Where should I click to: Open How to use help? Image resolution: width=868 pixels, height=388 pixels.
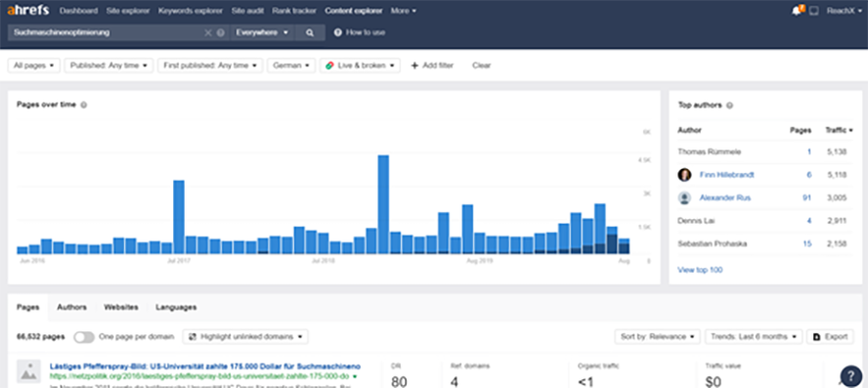[x=360, y=32]
